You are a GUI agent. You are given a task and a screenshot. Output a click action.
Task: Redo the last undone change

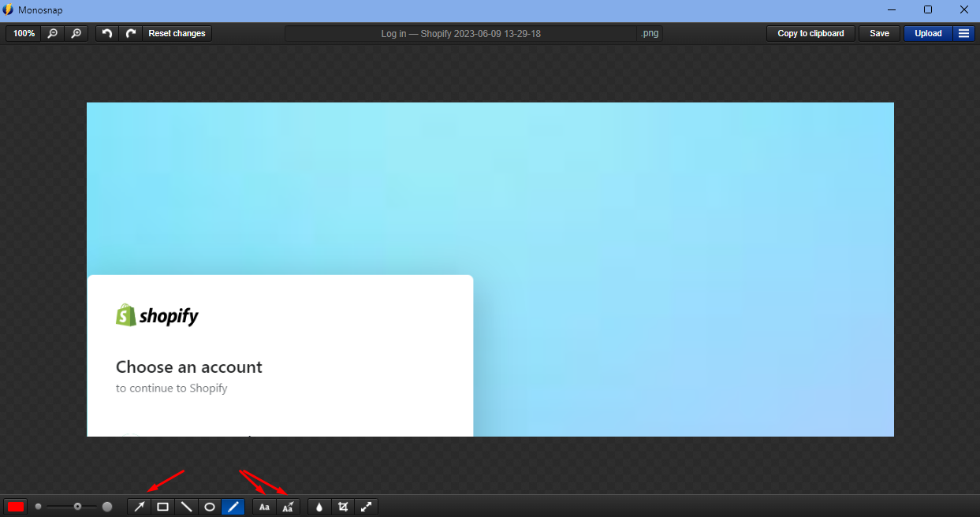129,33
